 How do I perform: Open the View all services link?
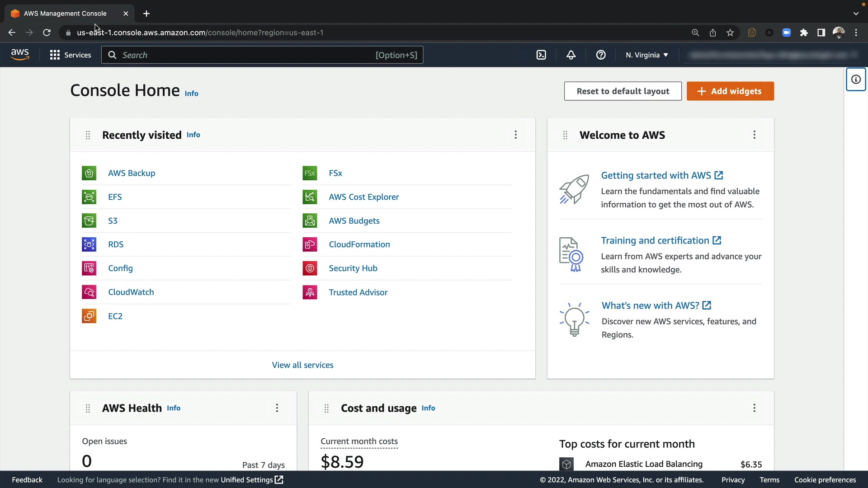[302, 365]
